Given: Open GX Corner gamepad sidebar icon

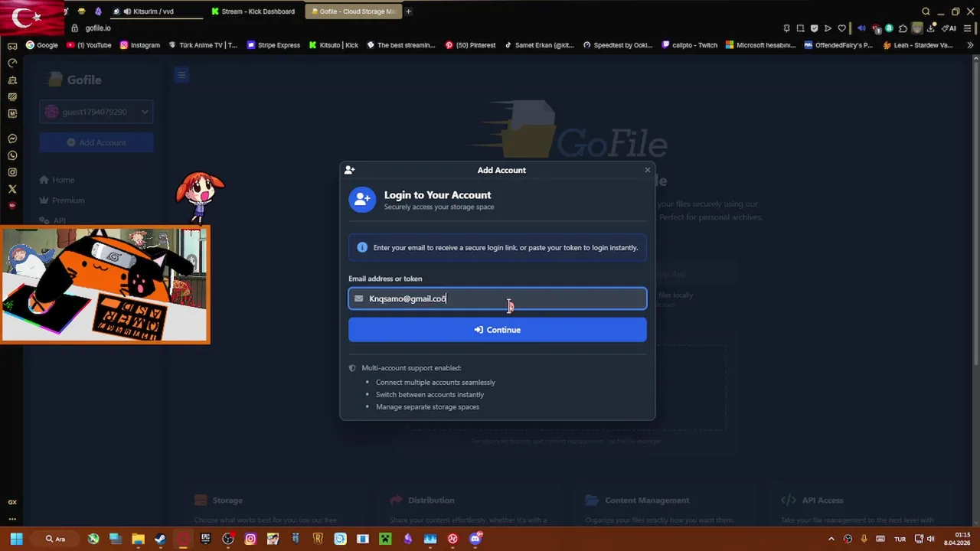Looking at the screenshot, I should tap(12, 46).
